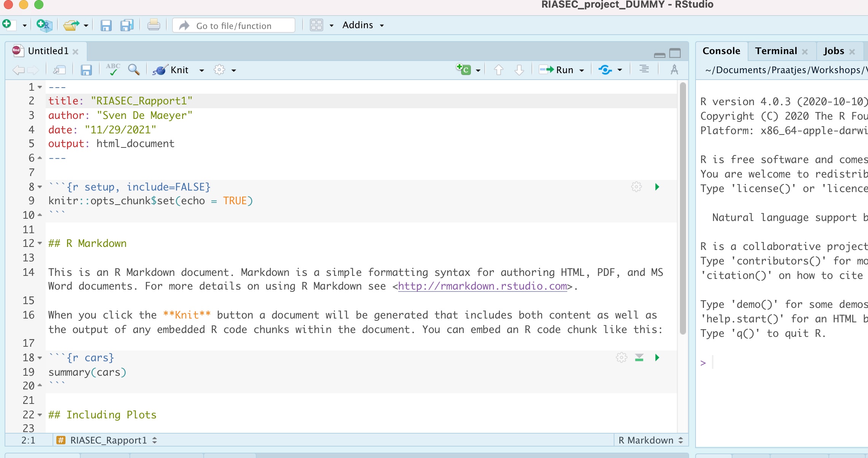Open Find/Replace magnifier
This screenshot has width=868, height=458.
point(134,70)
